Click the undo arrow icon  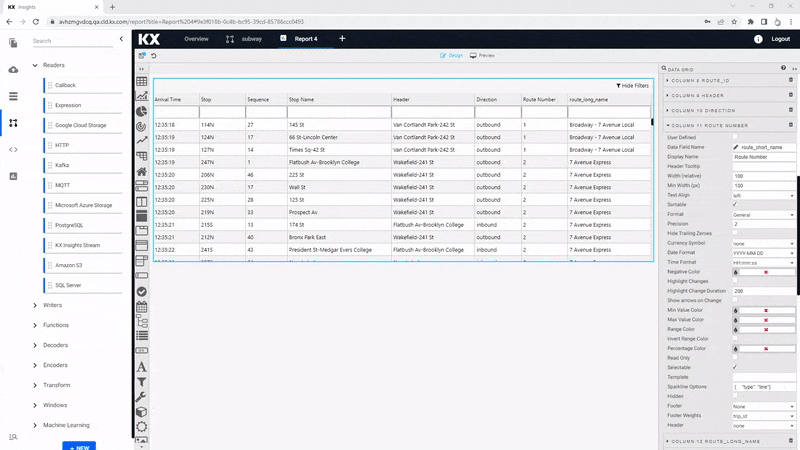click(154, 56)
